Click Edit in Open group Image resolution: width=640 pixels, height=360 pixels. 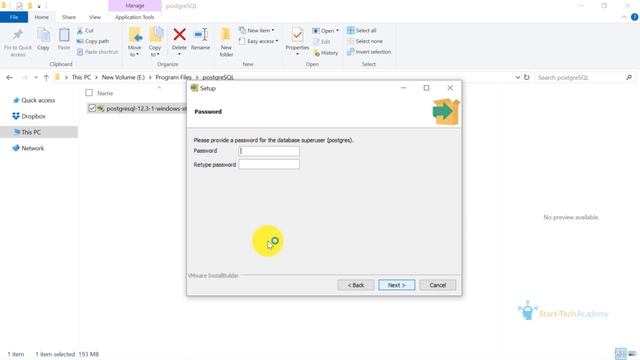pos(322,42)
